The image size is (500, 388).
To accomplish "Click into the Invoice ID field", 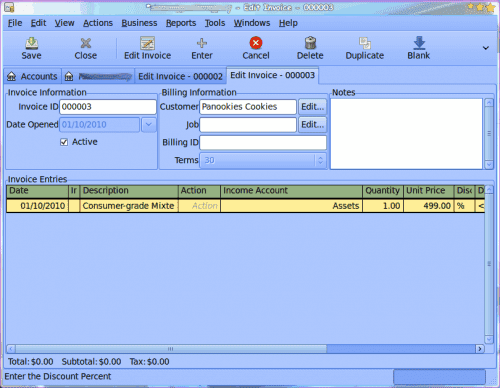I will [x=108, y=107].
